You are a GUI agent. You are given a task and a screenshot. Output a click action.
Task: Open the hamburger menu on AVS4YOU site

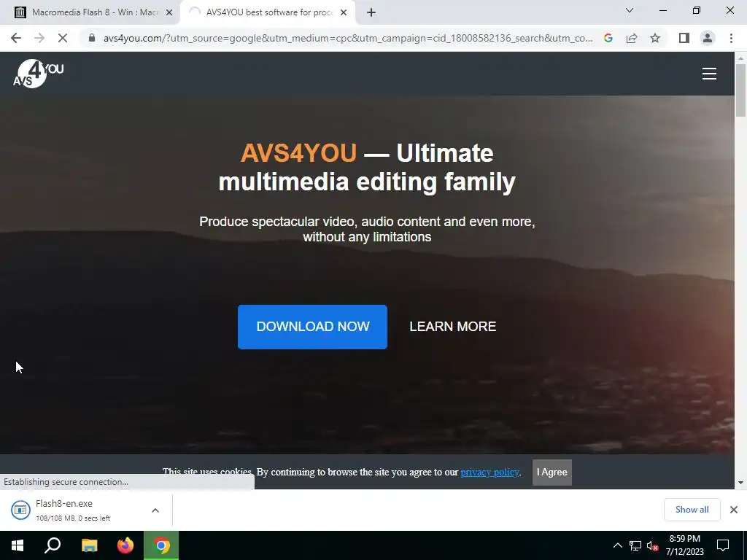(x=709, y=74)
